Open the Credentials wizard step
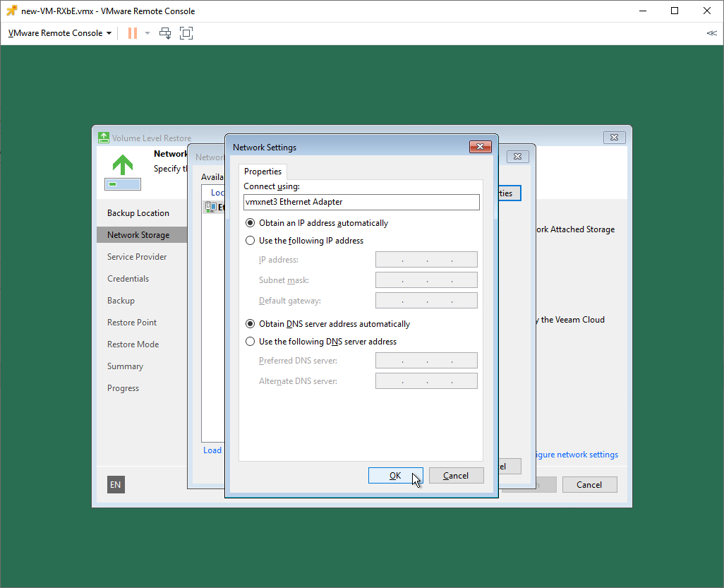 pyautogui.click(x=128, y=279)
